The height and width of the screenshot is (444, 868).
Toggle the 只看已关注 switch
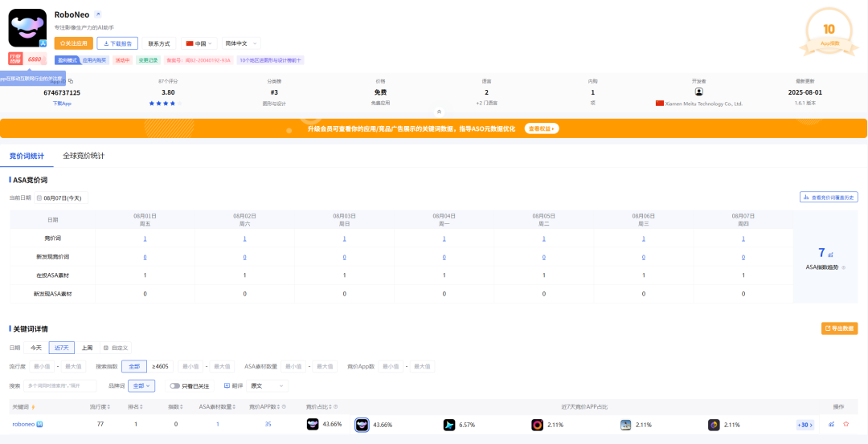point(174,385)
